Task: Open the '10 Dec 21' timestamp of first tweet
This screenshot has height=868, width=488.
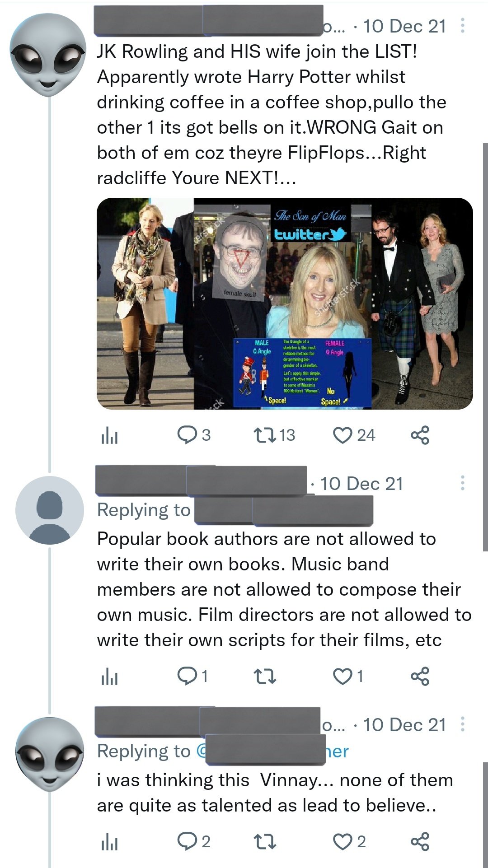Action: point(404,26)
